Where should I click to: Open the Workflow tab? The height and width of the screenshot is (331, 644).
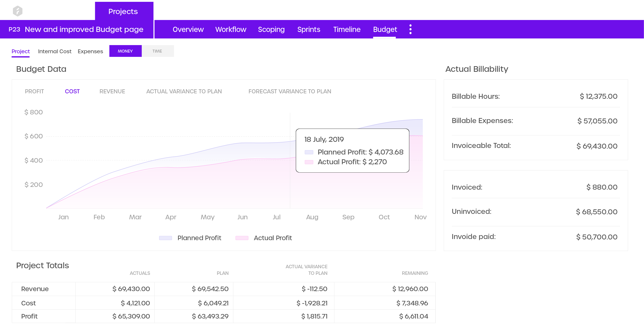(x=231, y=29)
